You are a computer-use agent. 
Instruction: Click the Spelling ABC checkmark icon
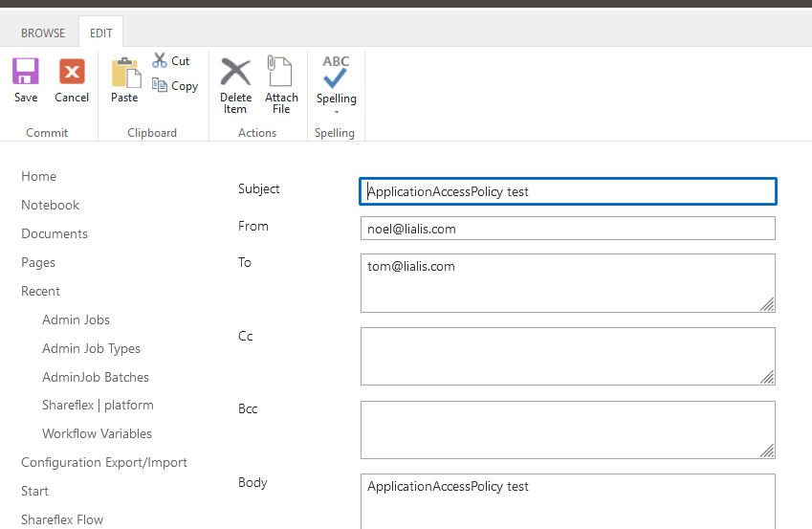(x=336, y=72)
